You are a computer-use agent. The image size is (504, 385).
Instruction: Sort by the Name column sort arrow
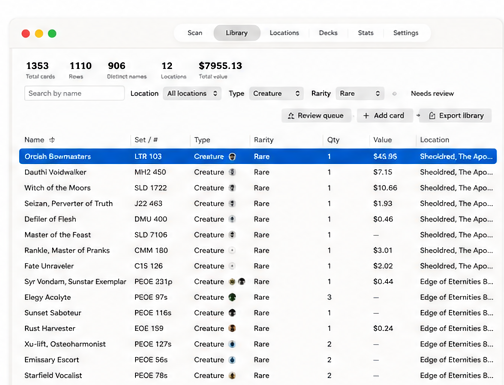point(52,140)
